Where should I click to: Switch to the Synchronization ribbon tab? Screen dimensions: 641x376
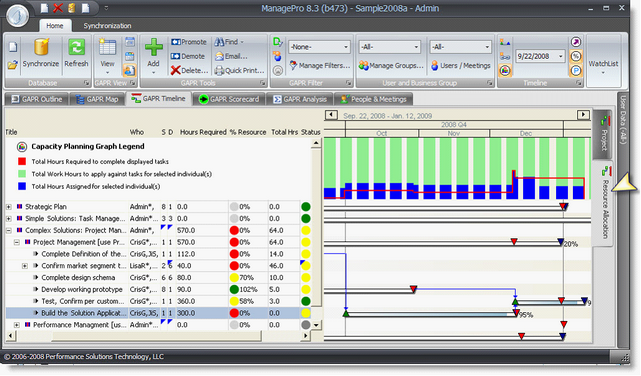click(x=108, y=26)
